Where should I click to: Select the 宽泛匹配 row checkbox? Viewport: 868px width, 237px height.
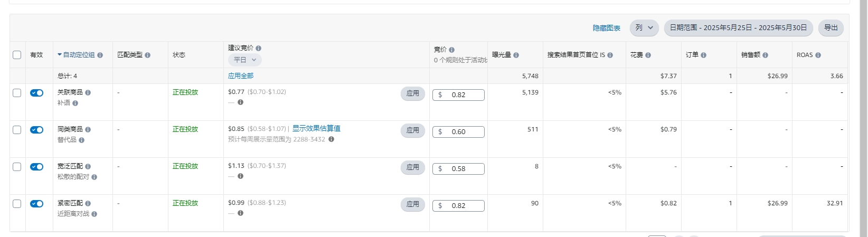tap(17, 167)
